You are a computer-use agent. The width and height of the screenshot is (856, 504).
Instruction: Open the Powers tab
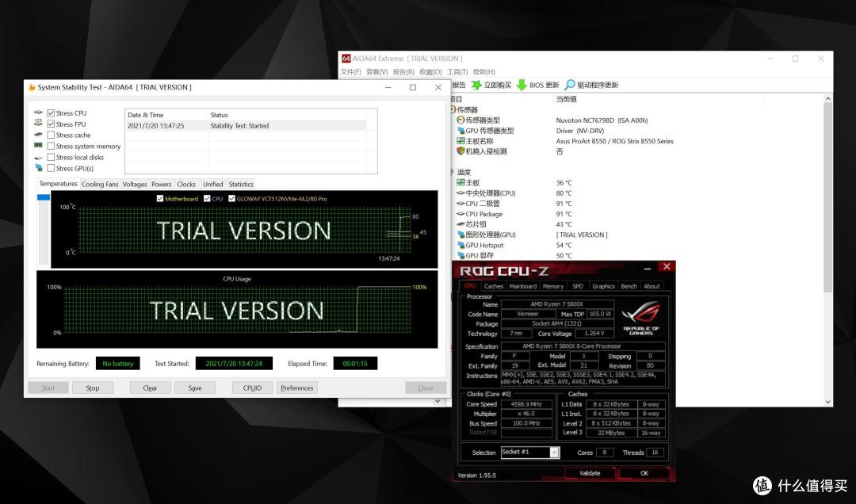[x=161, y=185]
